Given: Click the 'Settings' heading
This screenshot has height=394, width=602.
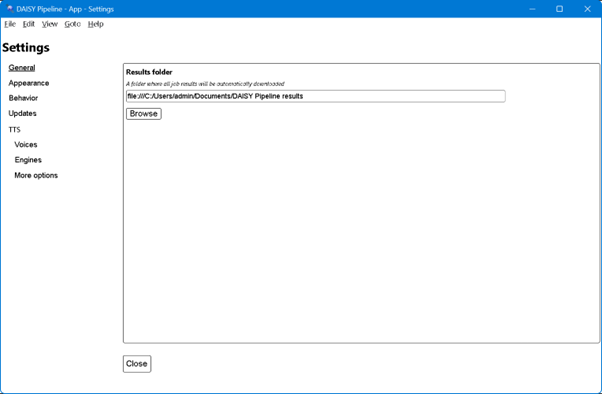Looking at the screenshot, I should pyautogui.click(x=26, y=48).
